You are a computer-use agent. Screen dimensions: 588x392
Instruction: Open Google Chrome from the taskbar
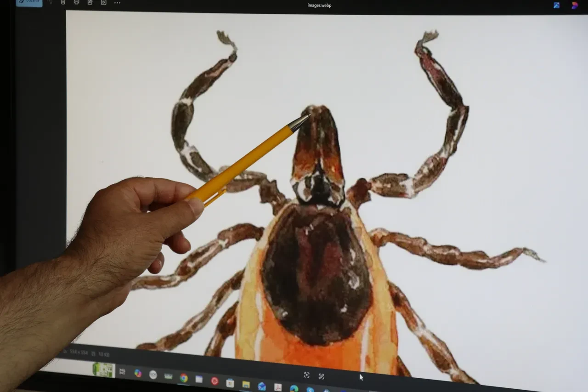coord(184,378)
